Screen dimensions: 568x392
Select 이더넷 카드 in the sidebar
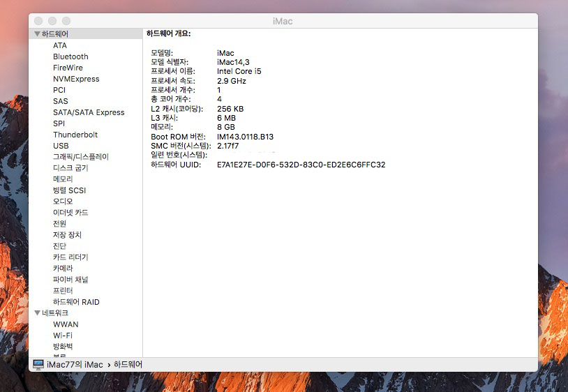pyautogui.click(x=70, y=213)
